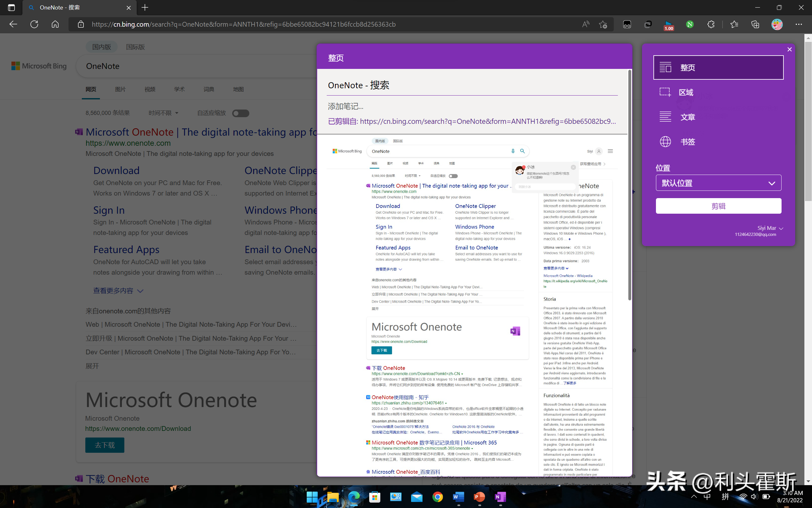This screenshot has width=812, height=508.
Task: Click the Microsoft Bing logo
Action: 39,66
